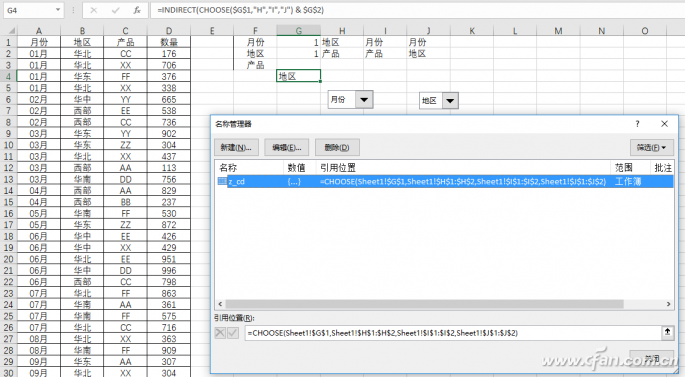The width and height of the screenshot is (685, 377).
Task: Click the 新建(N)... button
Action: coord(236,148)
